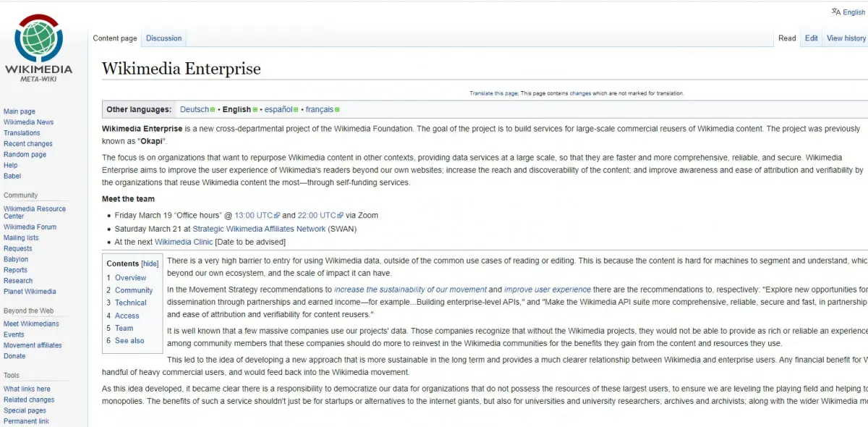Open Wikimedia Forum in sidebar
The height and width of the screenshot is (427, 868).
[x=30, y=227]
